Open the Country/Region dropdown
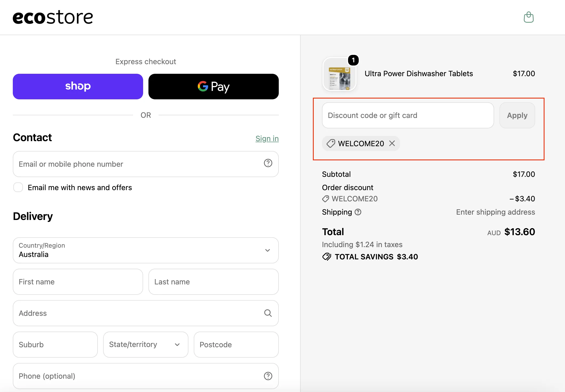565x392 pixels. point(146,250)
